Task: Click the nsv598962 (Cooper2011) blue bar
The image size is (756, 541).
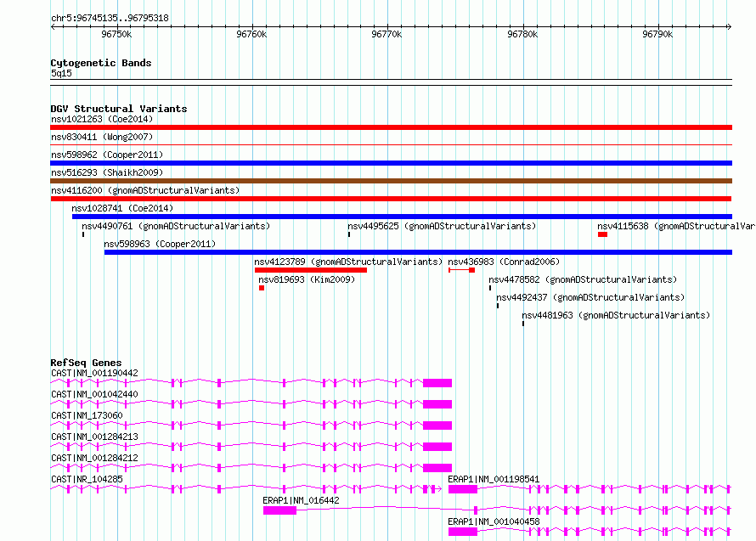Action: [391, 163]
